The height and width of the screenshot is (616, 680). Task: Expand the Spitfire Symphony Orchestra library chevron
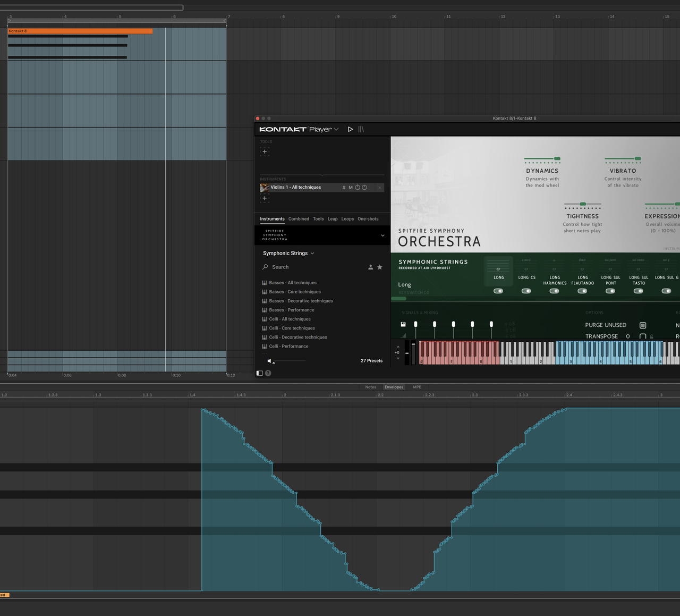(x=382, y=235)
